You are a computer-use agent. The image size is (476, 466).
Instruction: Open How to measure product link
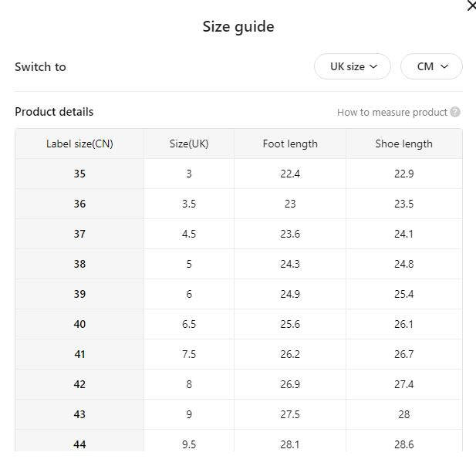392,113
